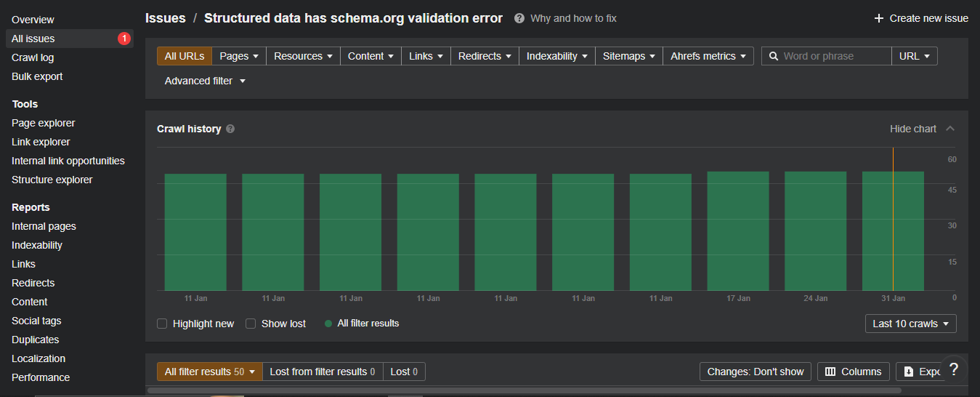Enable the Show lost checkbox
This screenshot has height=397, width=980.
tap(251, 324)
